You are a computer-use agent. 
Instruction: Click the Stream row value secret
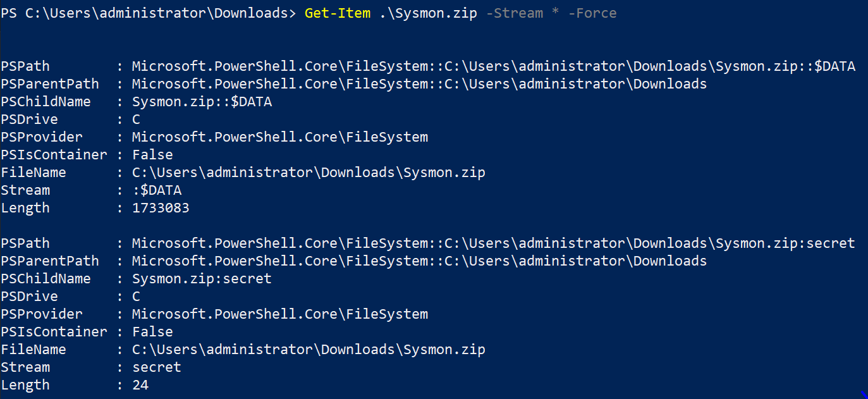pos(157,367)
